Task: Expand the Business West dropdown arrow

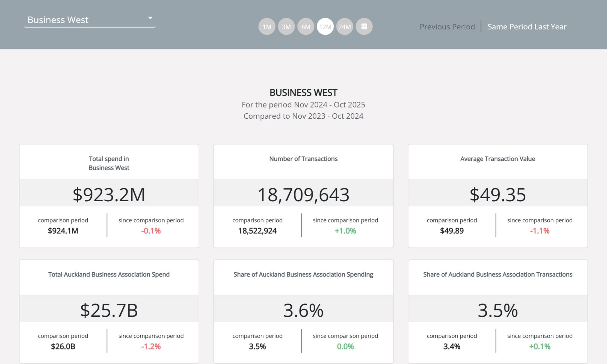Action: point(150,18)
